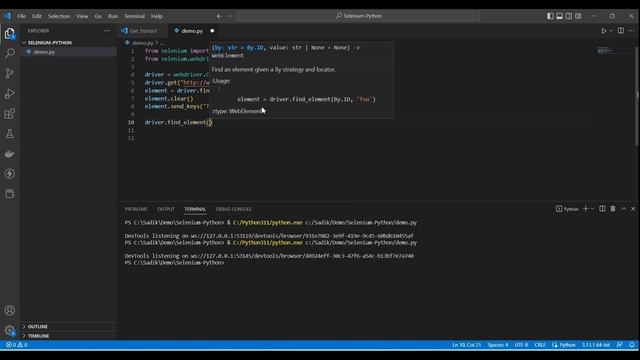Open the Extensions view
This screenshot has width=640, height=360.
(9, 113)
